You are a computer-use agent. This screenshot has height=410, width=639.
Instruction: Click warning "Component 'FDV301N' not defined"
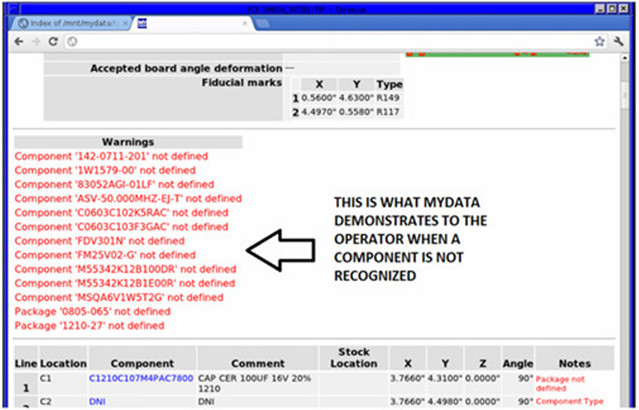tap(100, 241)
